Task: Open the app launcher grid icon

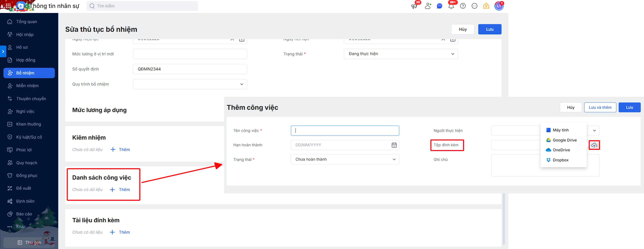Action: 8,6
